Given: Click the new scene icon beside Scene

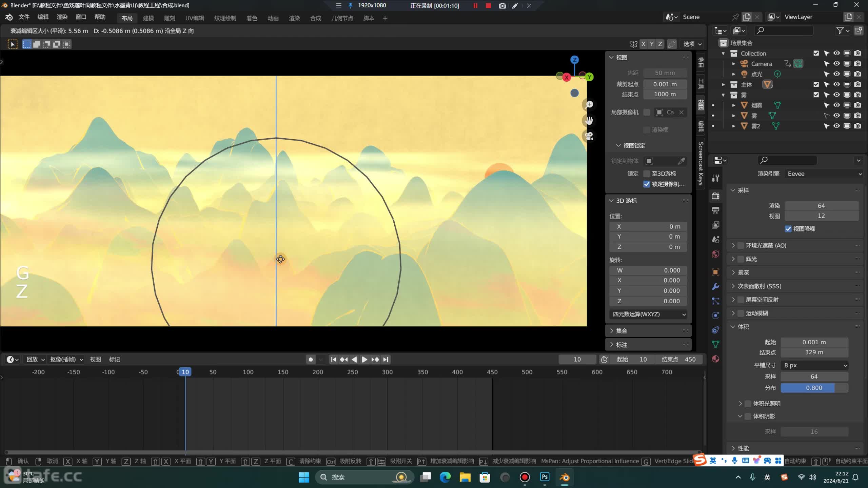Looking at the screenshot, I should click(747, 17).
